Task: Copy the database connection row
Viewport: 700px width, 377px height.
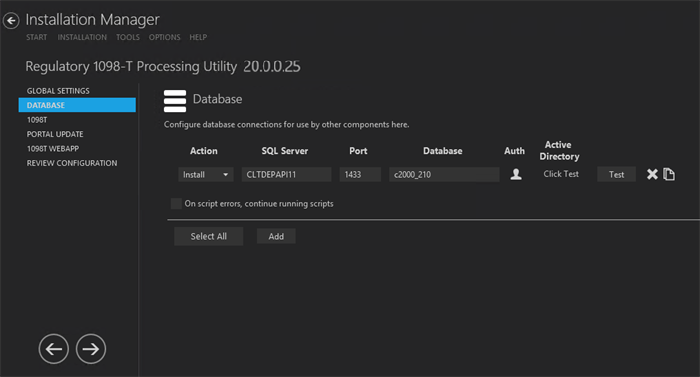Action: point(669,174)
